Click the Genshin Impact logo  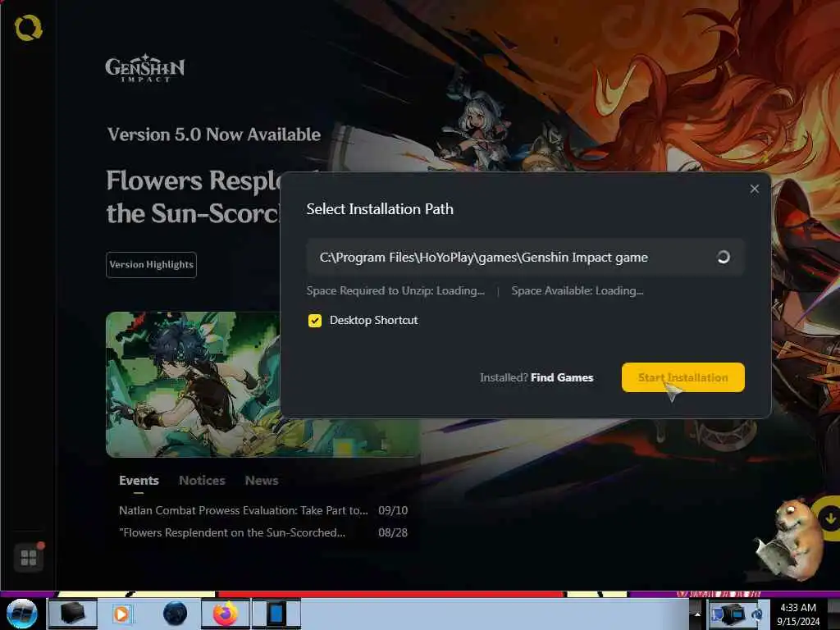145,67
